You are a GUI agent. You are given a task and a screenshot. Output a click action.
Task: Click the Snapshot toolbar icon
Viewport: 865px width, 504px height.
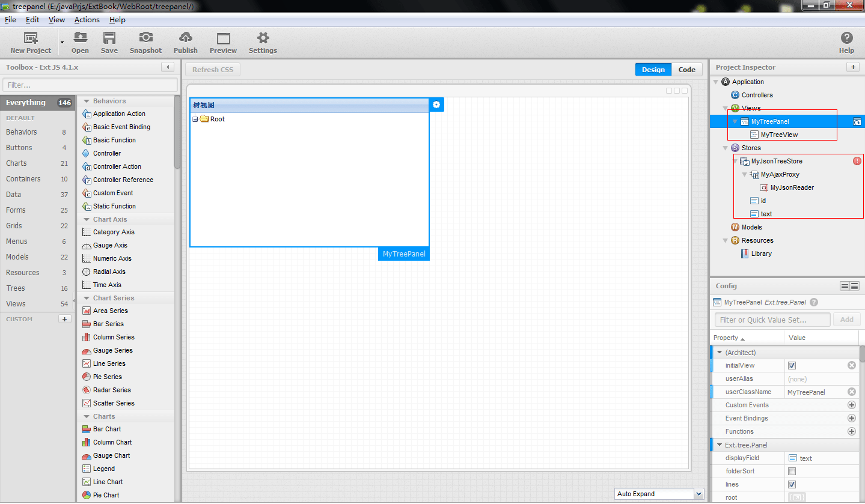(145, 41)
